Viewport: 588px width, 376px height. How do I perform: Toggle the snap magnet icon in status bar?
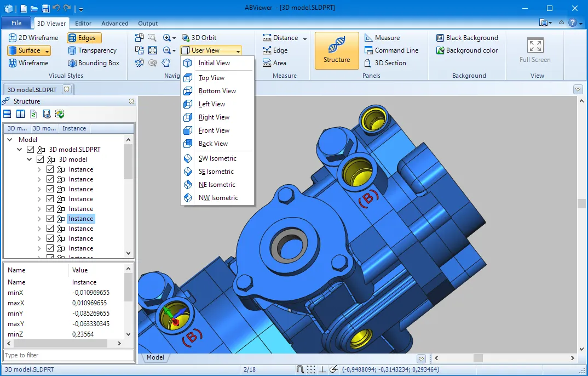coord(300,369)
